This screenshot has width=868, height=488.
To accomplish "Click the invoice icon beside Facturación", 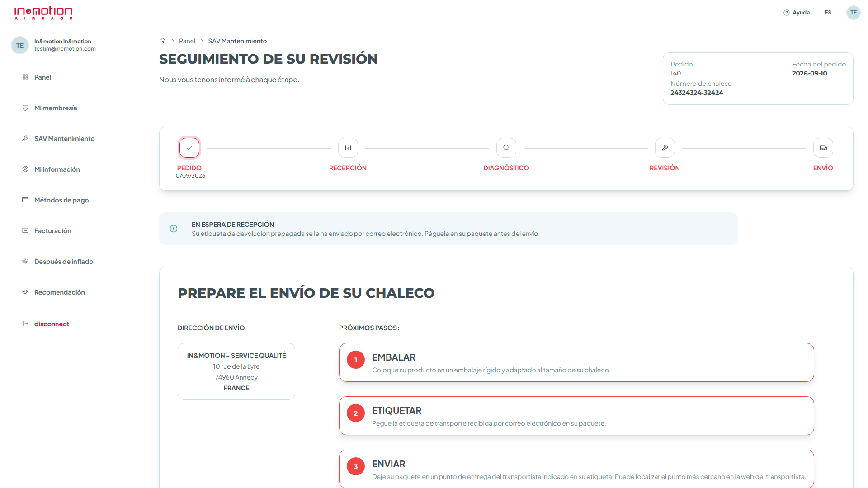I will tap(25, 230).
